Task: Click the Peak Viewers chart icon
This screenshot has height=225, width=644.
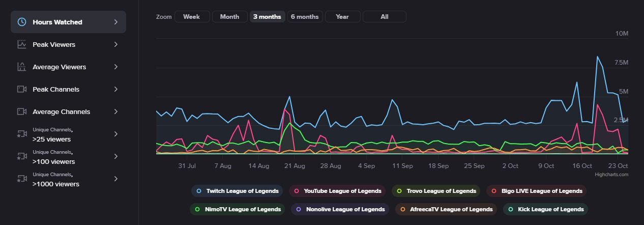Action: click(x=22, y=44)
